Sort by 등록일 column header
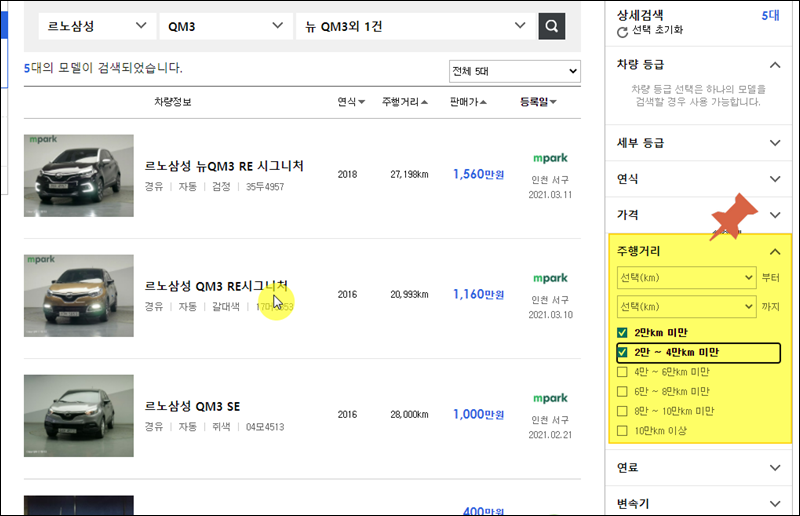Viewport: 800px width, 516px height. [538, 102]
